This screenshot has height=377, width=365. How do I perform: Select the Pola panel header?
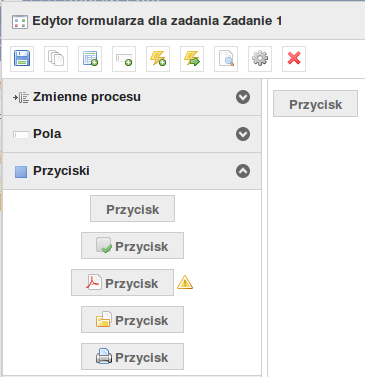[132, 134]
